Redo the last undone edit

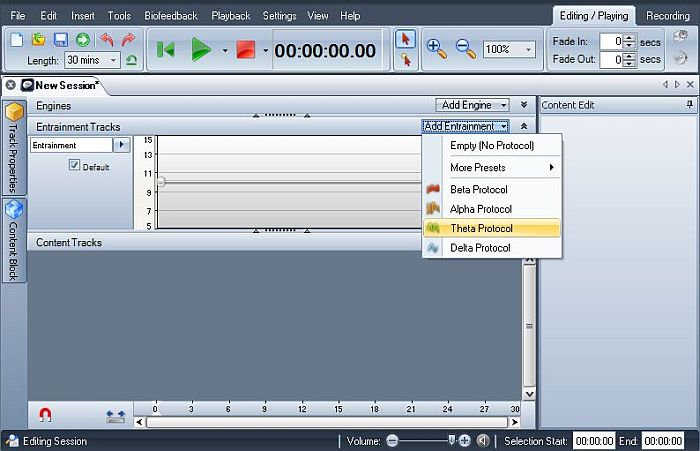tap(128, 40)
